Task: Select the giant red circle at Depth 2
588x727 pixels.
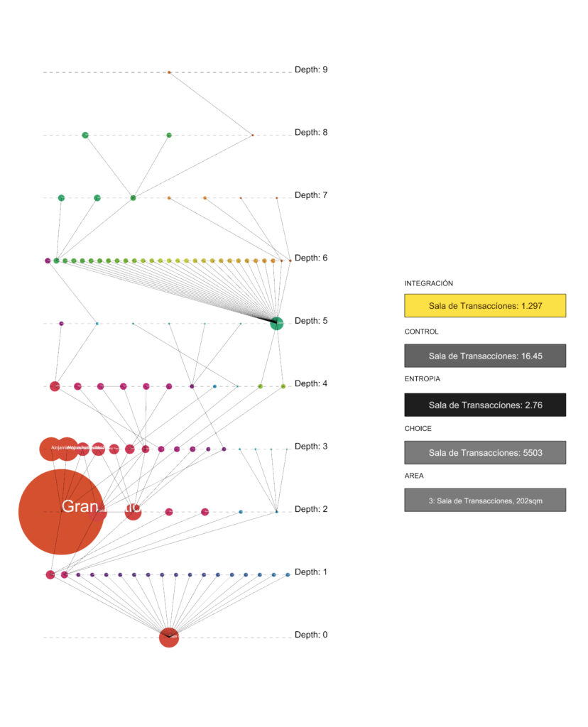Action: click(x=61, y=511)
